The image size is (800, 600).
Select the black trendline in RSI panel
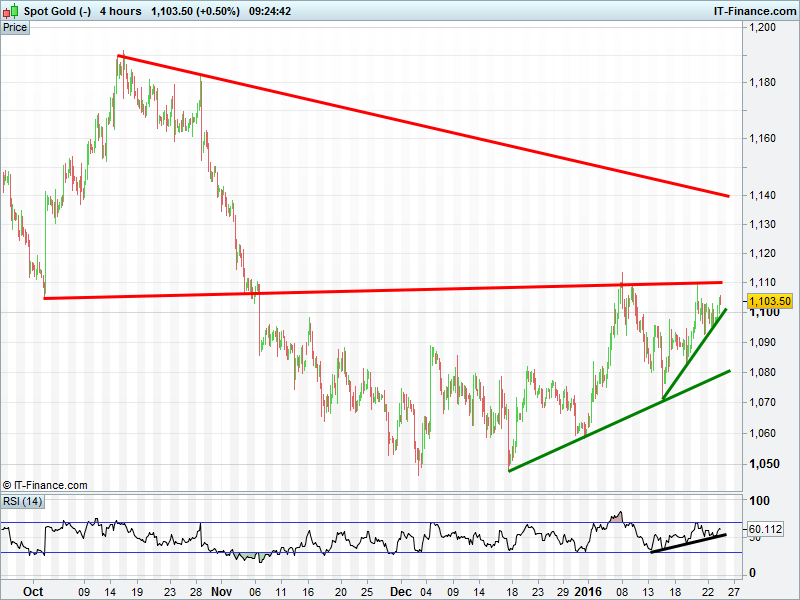point(688,544)
